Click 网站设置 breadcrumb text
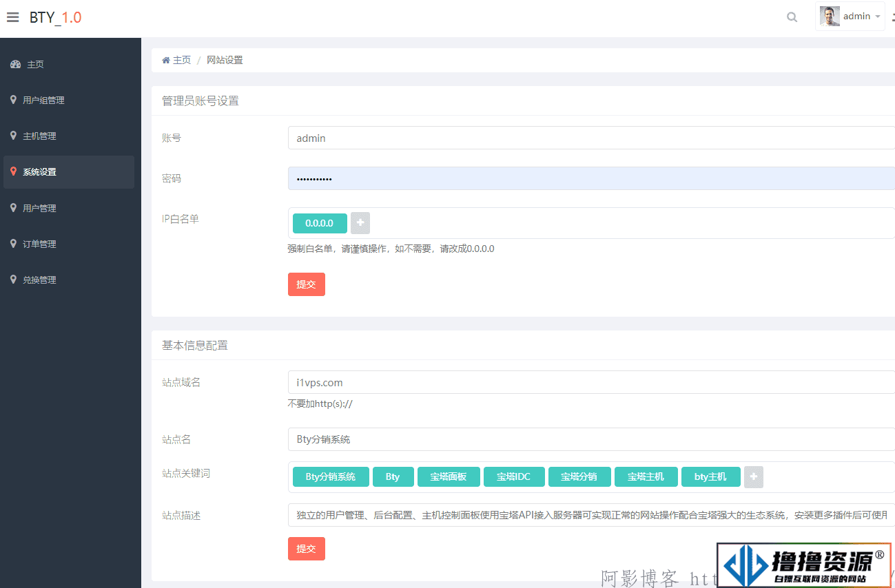 (225, 60)
